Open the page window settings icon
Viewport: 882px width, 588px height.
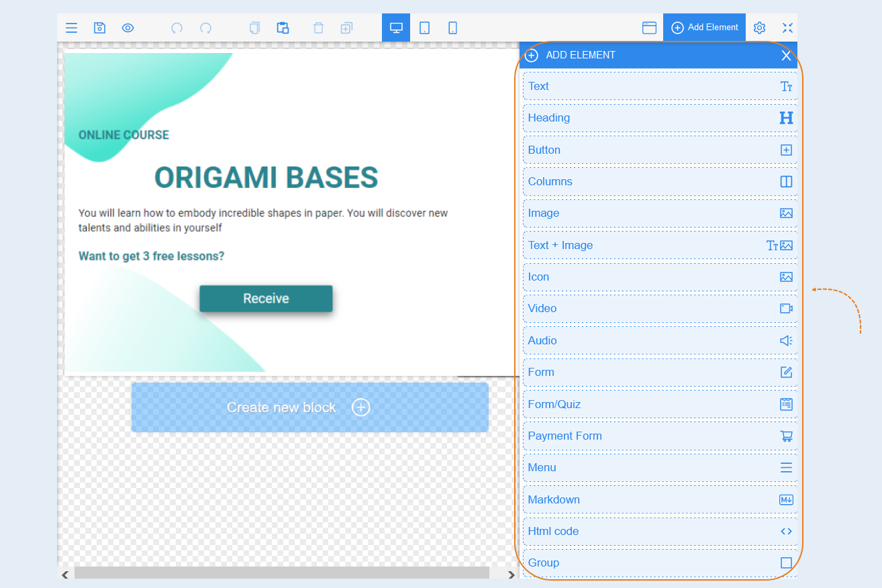(x=649, y=28)
